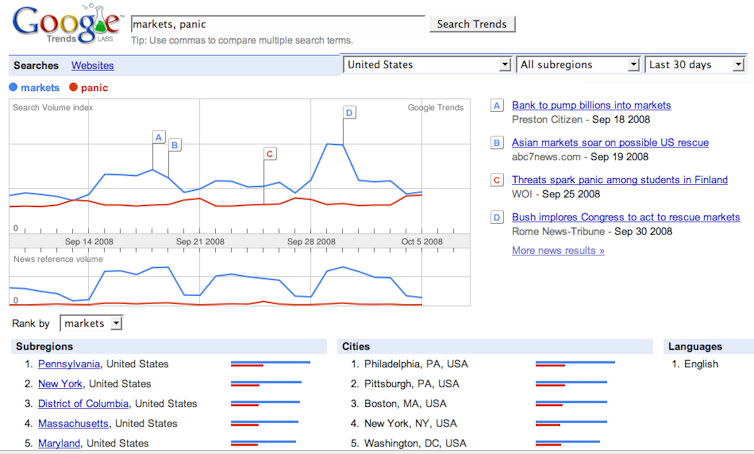This screenshot has width=754, height=454.
Task: Click the panic legend label
Action: [94, 88]
